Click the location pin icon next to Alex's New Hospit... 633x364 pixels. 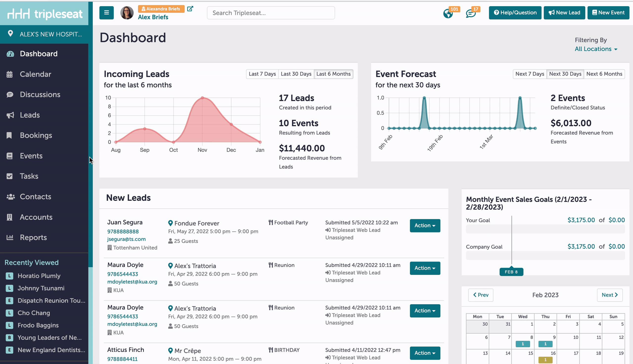point(10,34)
